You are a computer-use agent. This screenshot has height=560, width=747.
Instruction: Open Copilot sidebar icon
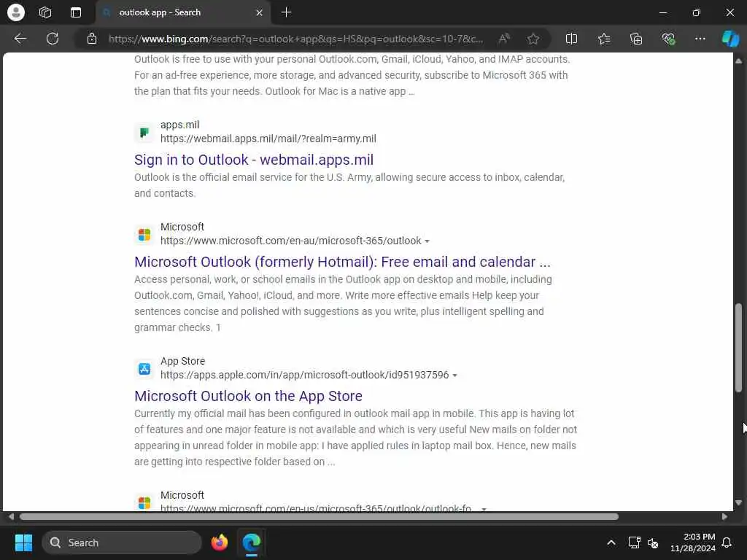pyautogui.click(x=730, y=39)
